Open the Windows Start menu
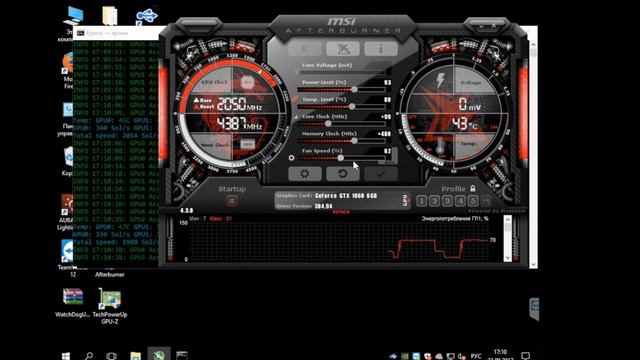Viewport: 640px width, 360px height. [x=66, y=356]
